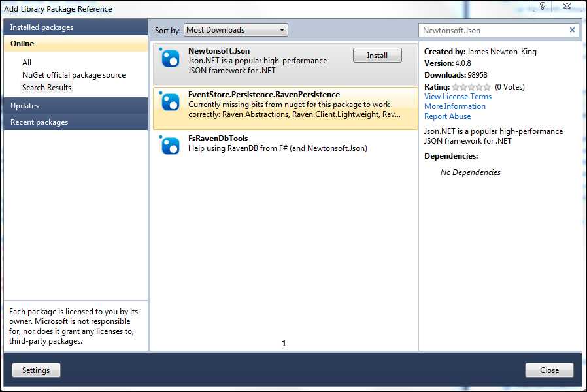
Task: Click the 'Version: 4.0.8' text
Action: 447,63
